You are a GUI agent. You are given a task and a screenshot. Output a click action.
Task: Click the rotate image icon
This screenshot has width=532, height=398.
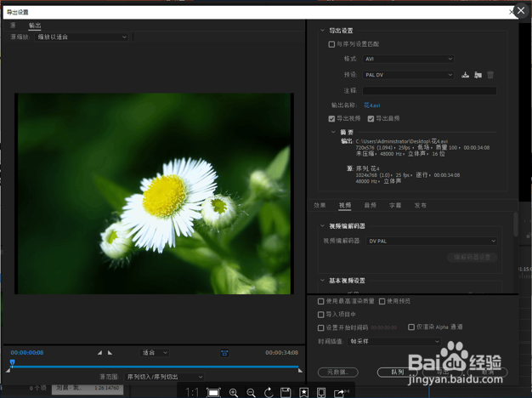tap(269, 393)
